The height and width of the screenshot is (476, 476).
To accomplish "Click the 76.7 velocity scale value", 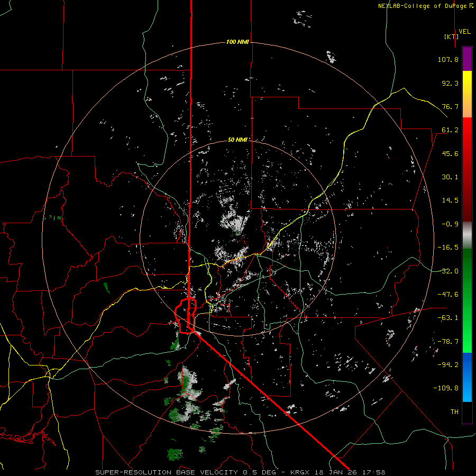I will (450, 106).
